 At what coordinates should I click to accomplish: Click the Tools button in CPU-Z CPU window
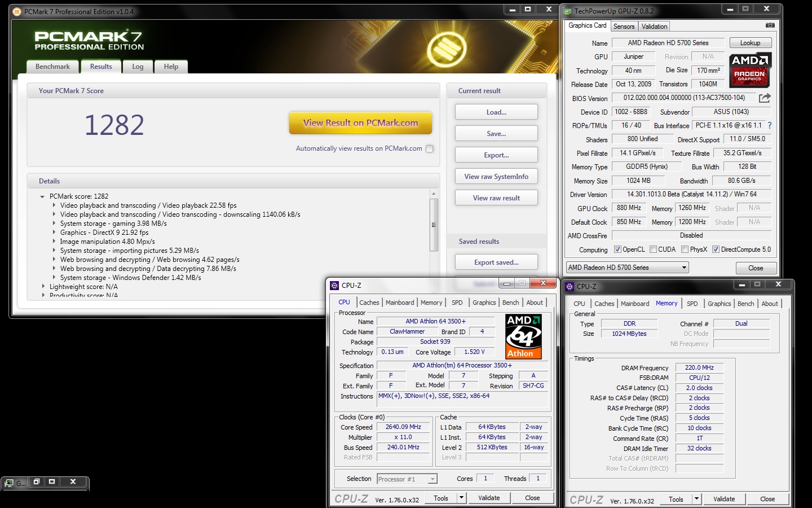click(x=441, y=498)
